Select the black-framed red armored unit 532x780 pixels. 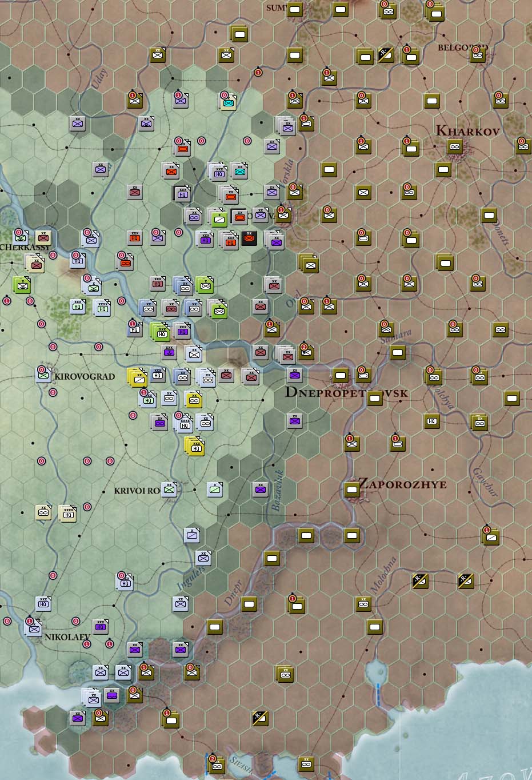coord(239,216)
